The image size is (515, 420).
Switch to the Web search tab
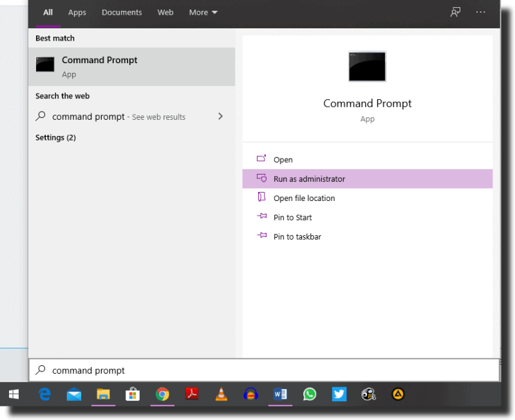click(165, 12)
